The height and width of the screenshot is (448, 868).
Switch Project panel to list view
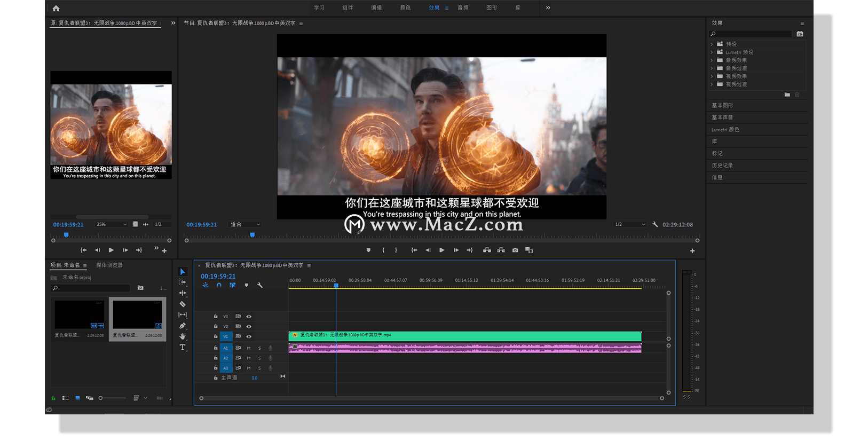click(x=66, y=398)
